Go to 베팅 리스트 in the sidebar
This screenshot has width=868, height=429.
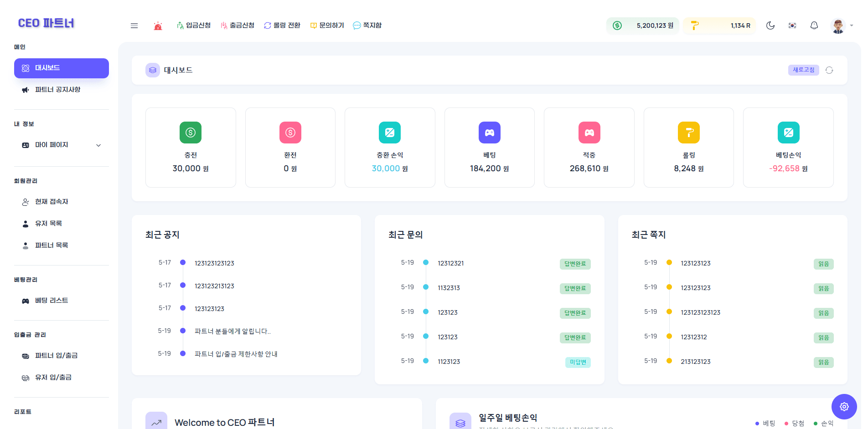point(52,301)
